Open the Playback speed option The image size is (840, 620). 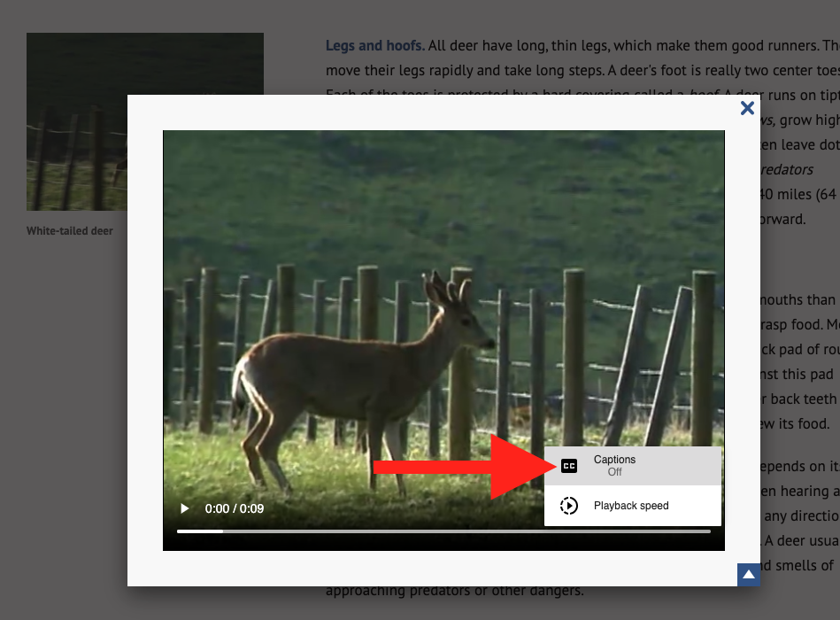pyautogui.click(x=633, y=506)
